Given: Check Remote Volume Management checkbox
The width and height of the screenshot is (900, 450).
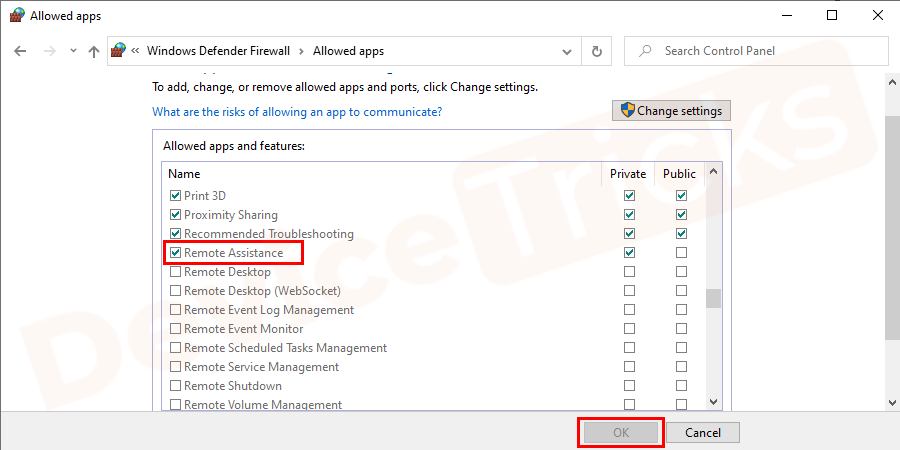Looking at the screenshot, I should [176, 405].
